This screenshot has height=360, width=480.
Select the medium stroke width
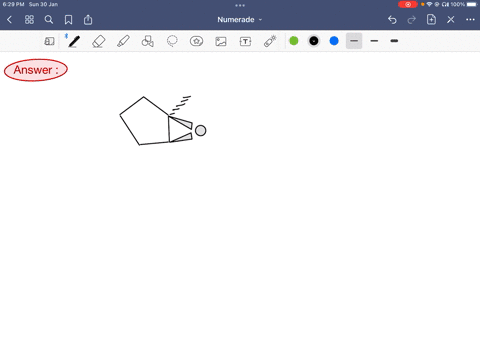(x=374, y=41)
